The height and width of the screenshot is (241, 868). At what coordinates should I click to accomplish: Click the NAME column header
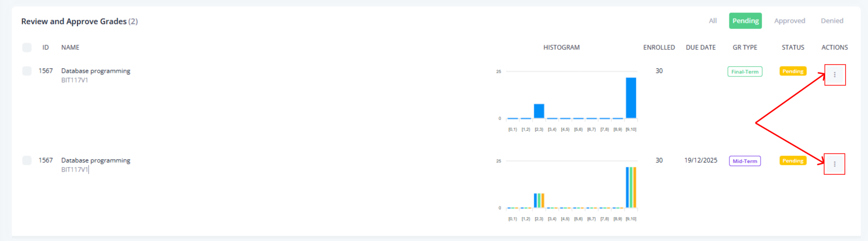(x=70, y=48)
